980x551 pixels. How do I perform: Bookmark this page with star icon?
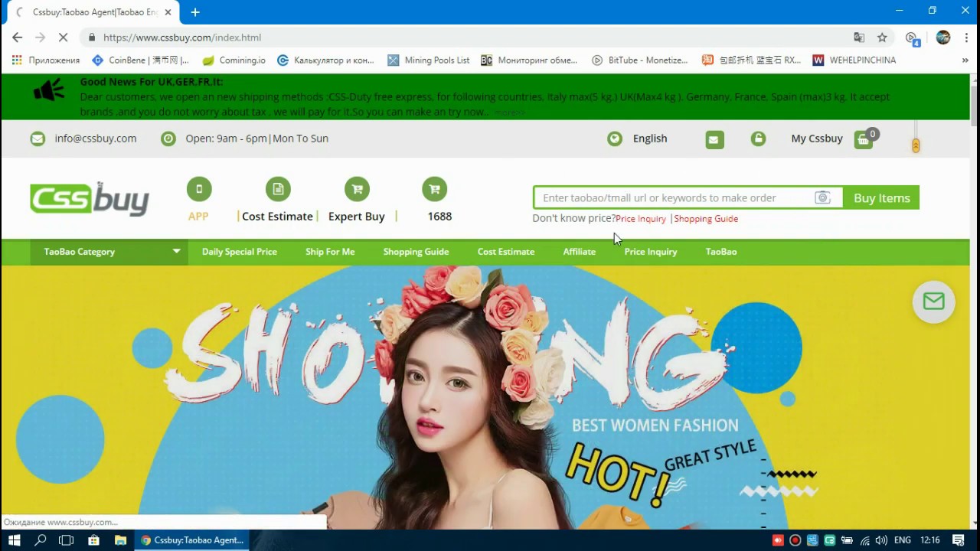pos(882,37)
